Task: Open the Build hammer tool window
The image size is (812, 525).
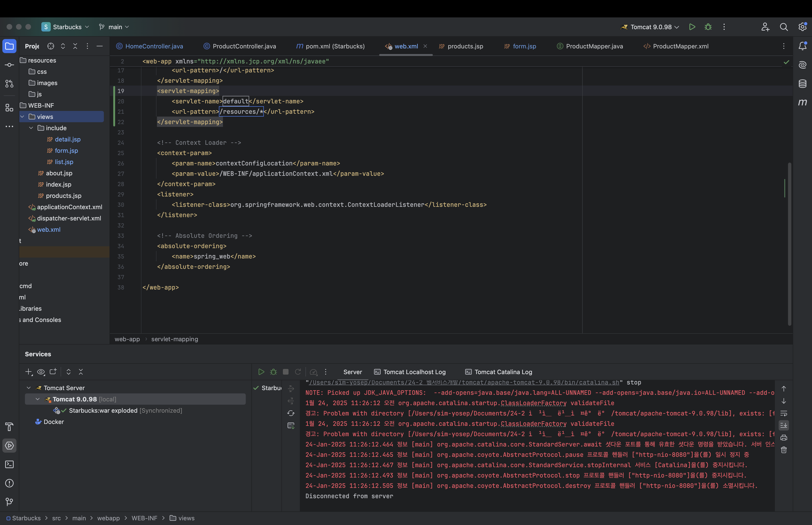Action: (9, 427)
